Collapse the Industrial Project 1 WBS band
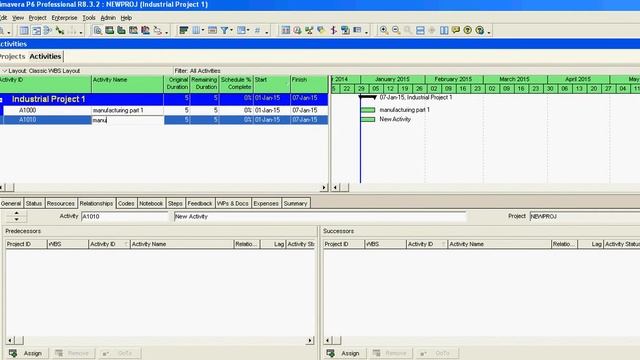The height and width of the screenshot is (360, 640). click(2, 99)
